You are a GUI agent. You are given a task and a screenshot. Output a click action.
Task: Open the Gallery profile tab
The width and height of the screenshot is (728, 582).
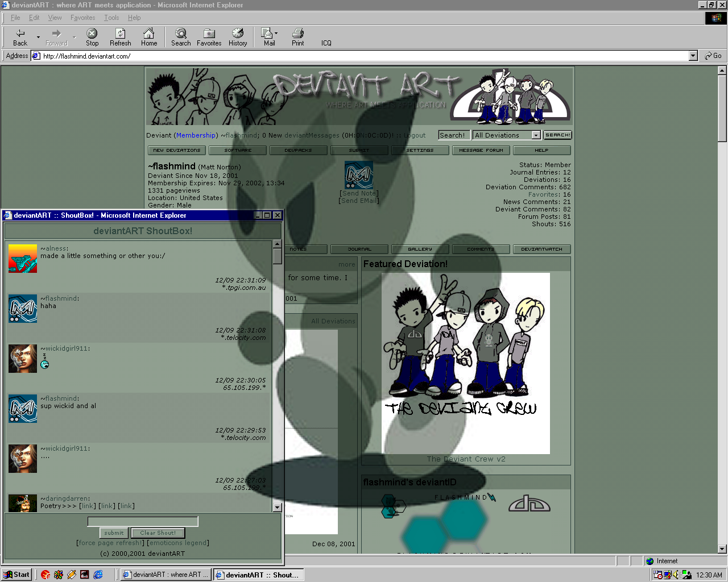pyautogui.click(x=420, y=249)
